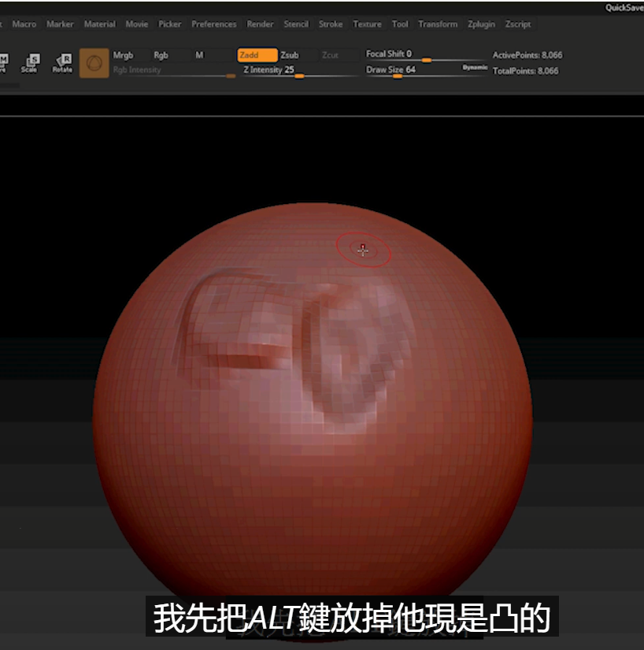The width and height of the screenshot is (644, 650).
Task: Open the Marker menu
Action: click(60, 24)
